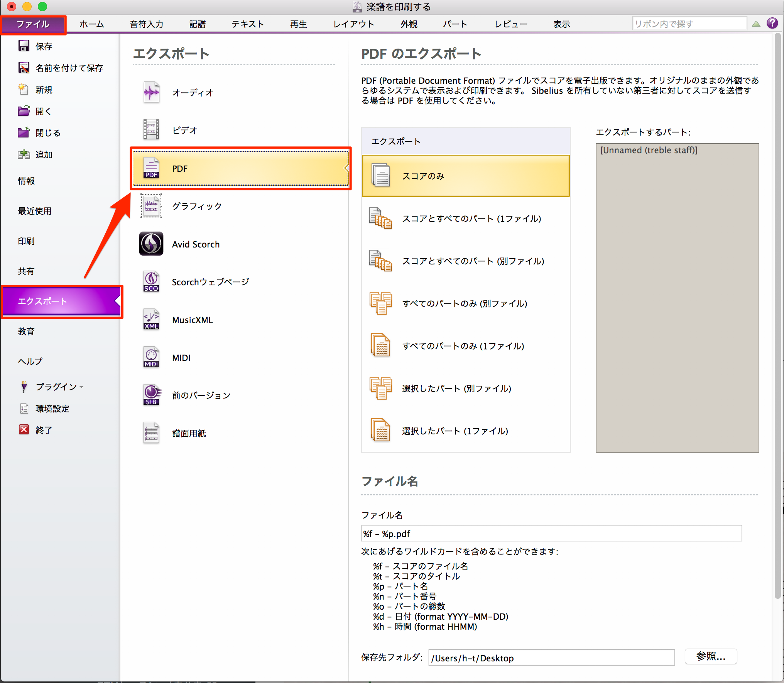784x683 pixels.
Task: Click the Plug-ins (プラグイン) plug icon
Action: point(24,386)
